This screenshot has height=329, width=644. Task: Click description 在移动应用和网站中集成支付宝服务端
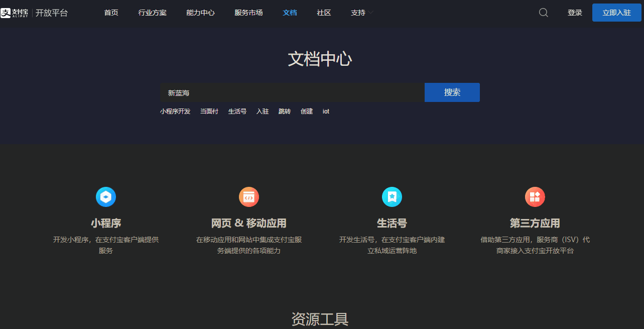pyautogui.click(x=249, y=245)
